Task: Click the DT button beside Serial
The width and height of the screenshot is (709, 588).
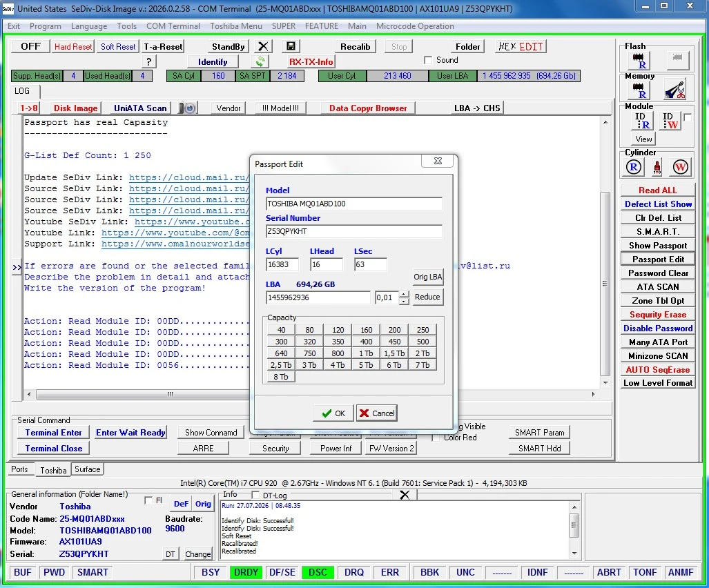Action: tap(170, 554)
